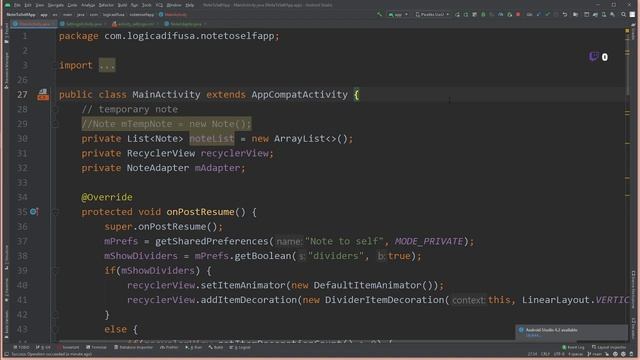Click the Git Update Project blue arrow
640x360 pixels.
[x=539, y=14]
